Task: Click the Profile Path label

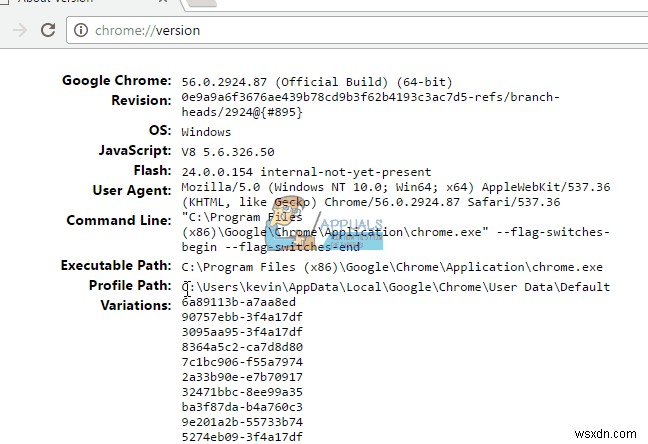Action: 130,285
